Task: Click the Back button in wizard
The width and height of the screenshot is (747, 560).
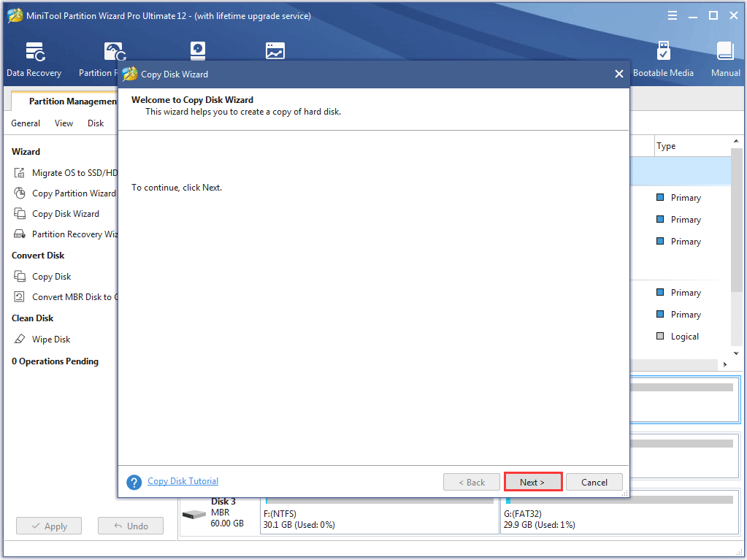Action: 472,482
